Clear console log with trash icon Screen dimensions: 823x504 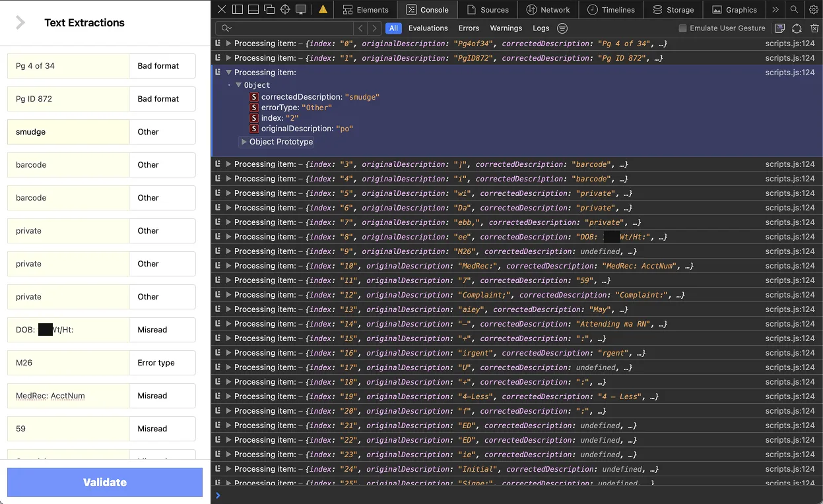pyautogui.click(x=815, y=28)
